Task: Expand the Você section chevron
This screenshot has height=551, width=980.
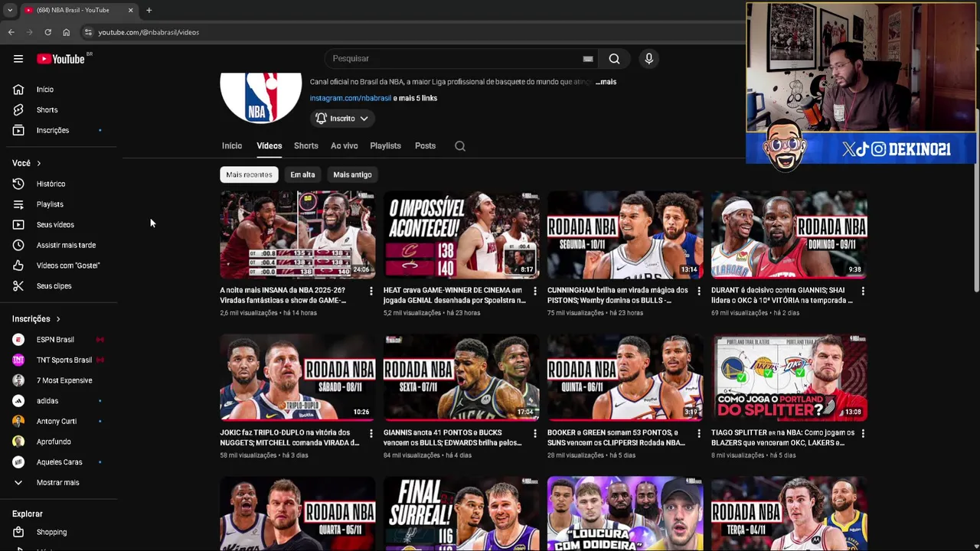Action: (x=38, y=163)
